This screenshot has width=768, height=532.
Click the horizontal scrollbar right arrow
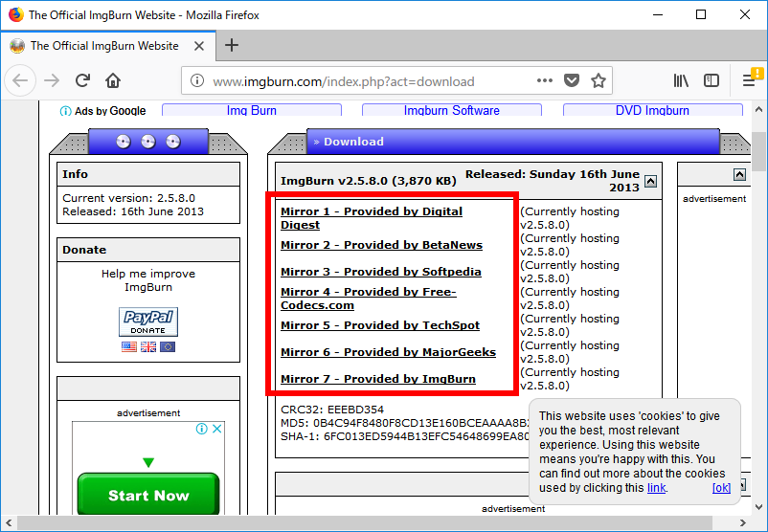coord(743,522)
